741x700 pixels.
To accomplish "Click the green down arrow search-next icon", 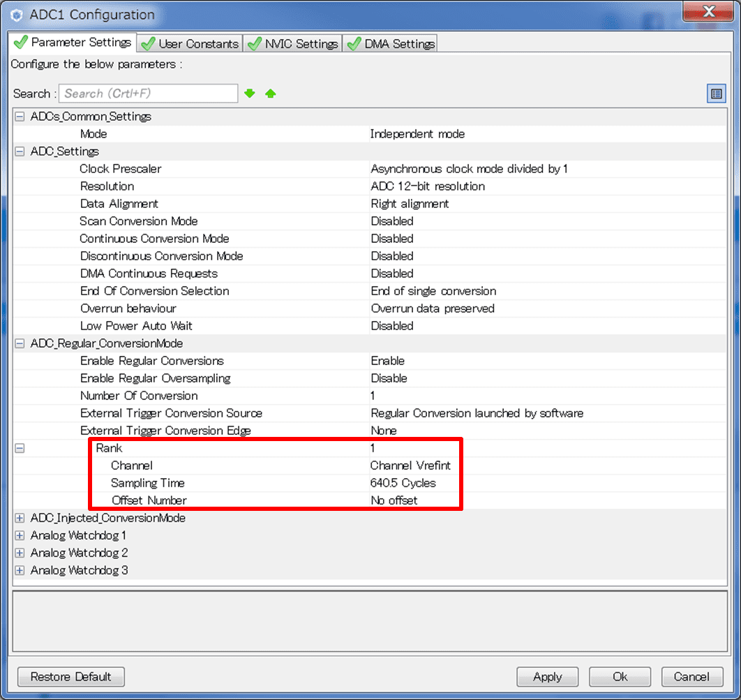I will [250, 94].
